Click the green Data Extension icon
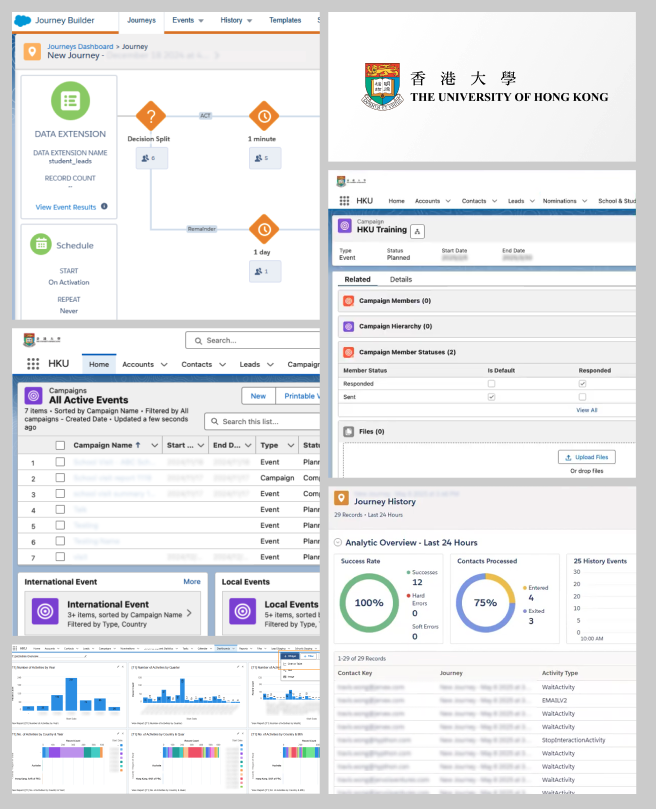Viewport: 656px width, 809px height. 70,101
